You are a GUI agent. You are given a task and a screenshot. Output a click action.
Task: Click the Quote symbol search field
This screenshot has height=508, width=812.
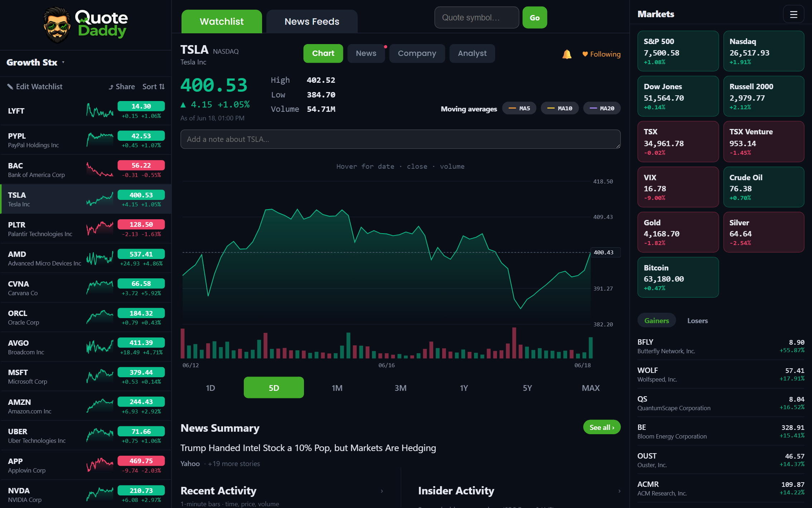(477, 18)
